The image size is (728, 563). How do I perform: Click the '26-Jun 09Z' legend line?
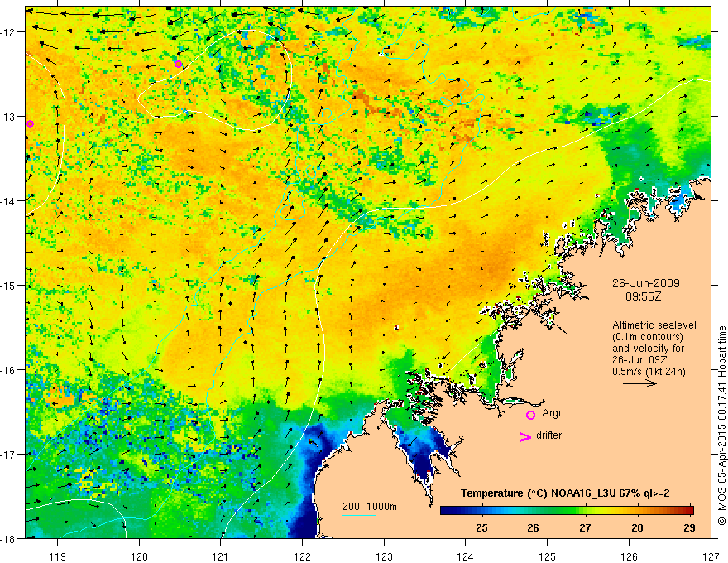coord(638,360)
